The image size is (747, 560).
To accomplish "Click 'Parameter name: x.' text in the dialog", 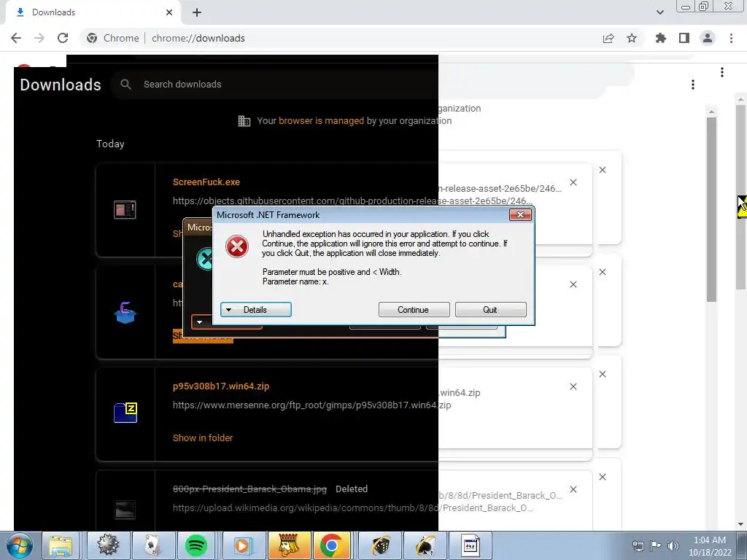I will click(295, 281).
